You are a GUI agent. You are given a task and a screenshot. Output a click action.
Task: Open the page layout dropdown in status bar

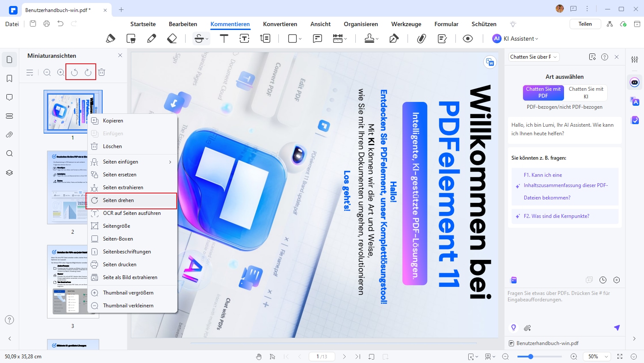[x=490, y=357]
